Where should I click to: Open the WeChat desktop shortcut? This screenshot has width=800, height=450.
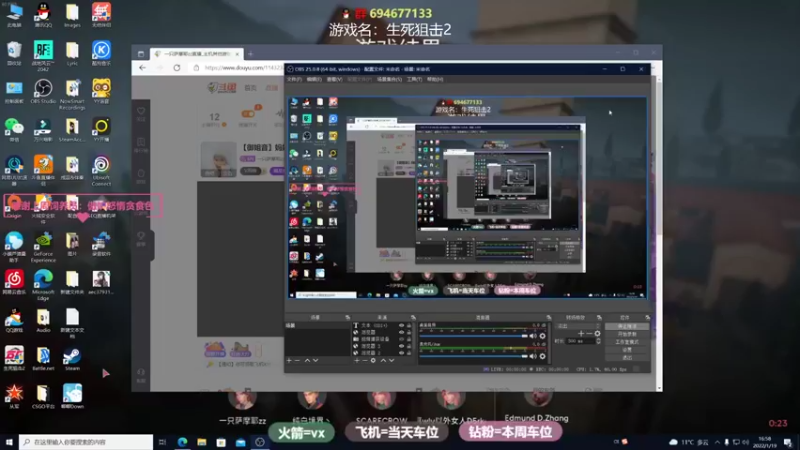click(14, 129)
